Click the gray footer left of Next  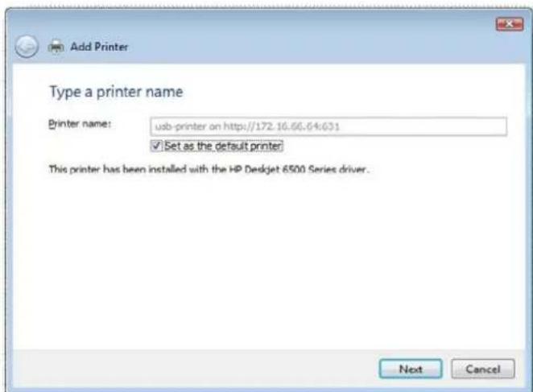click(194, 369)
